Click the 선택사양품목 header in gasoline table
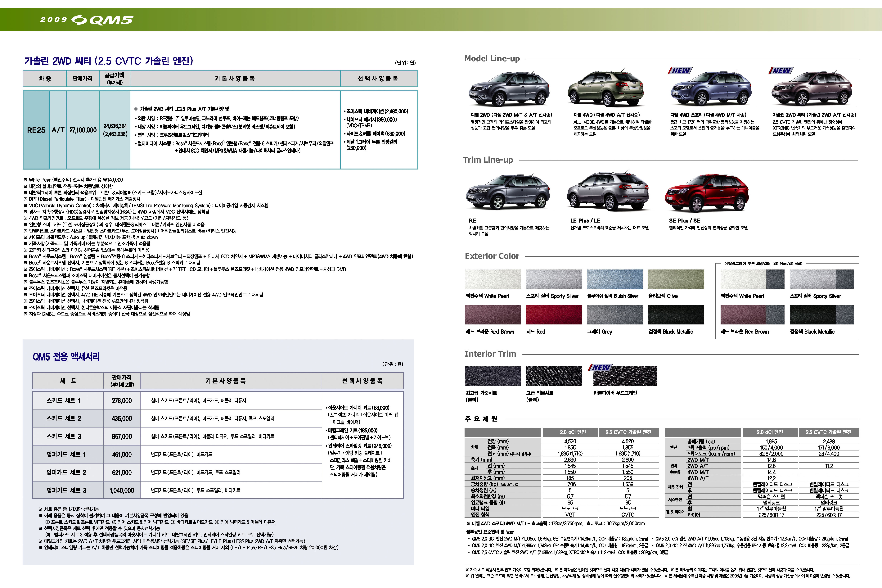The image size is (882, 588). (378, 79)
